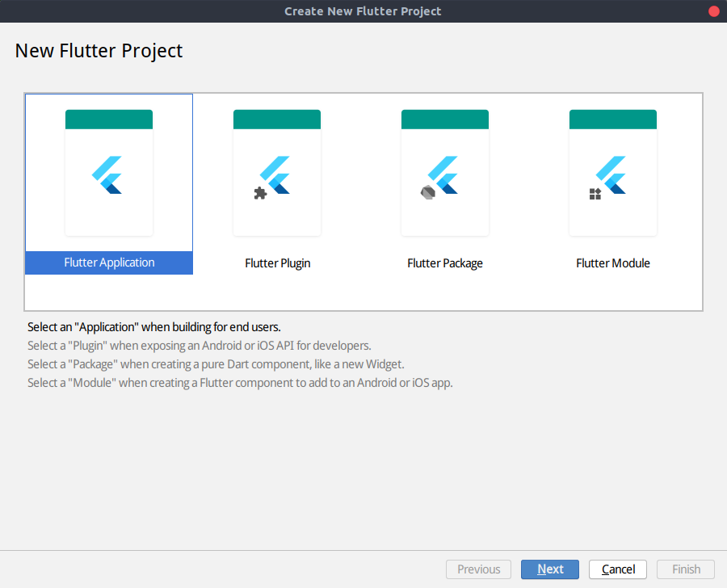Click the grid squares badge on Module

click(x=595, y=194)
